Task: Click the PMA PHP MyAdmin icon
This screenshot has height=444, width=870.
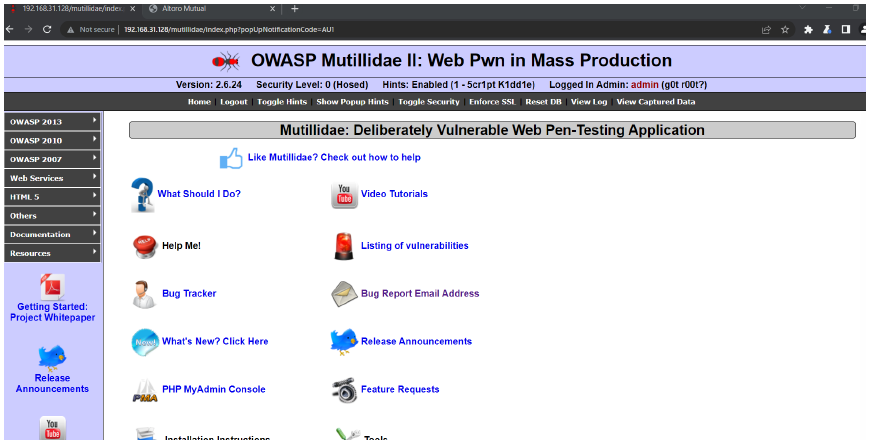Action: pyautogui.click(x=145, y=391)
